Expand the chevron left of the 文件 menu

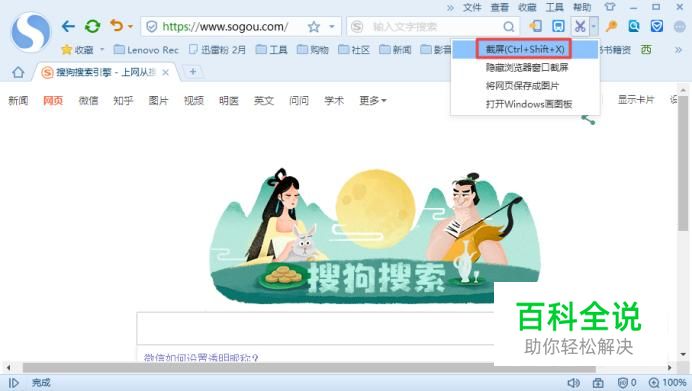point(450,8)
